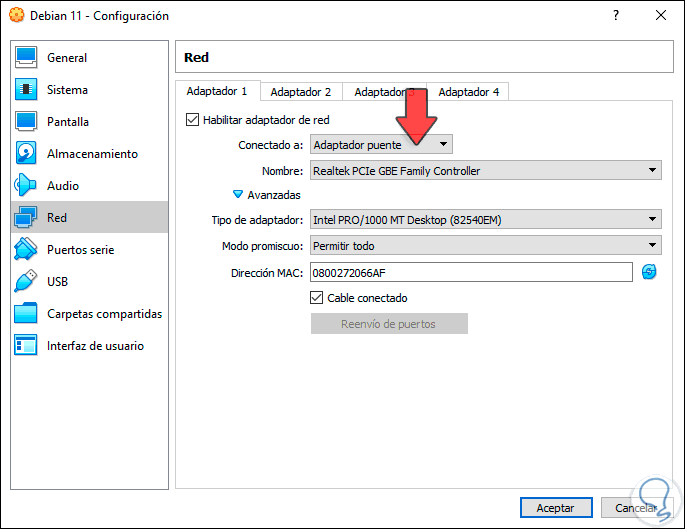Image resolution: width=685 pixels, height=529 pixels.
Task: Open the USB settings icon
Action: click(27, 282)
